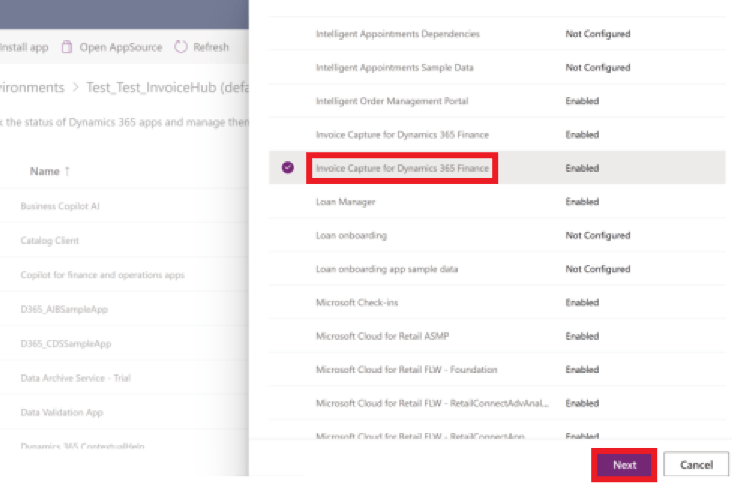The height and width of the screenshot is (490, 732).
Task: Select Intelligent Appointments Dependencies row
Action: pyautogui.click(x=397, y=34)
